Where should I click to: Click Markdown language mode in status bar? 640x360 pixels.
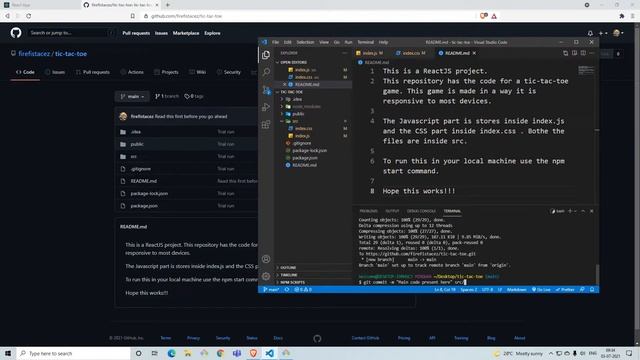[x=516, y=289]
